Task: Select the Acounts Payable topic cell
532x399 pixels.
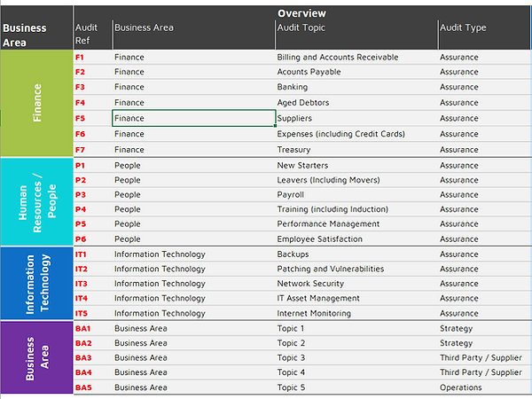Action: [x=356, y=72]
